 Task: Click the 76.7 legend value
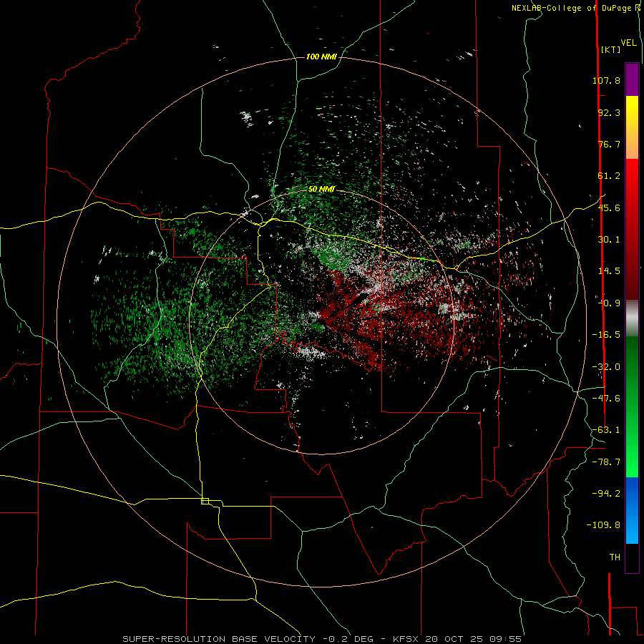pos(609,144)
